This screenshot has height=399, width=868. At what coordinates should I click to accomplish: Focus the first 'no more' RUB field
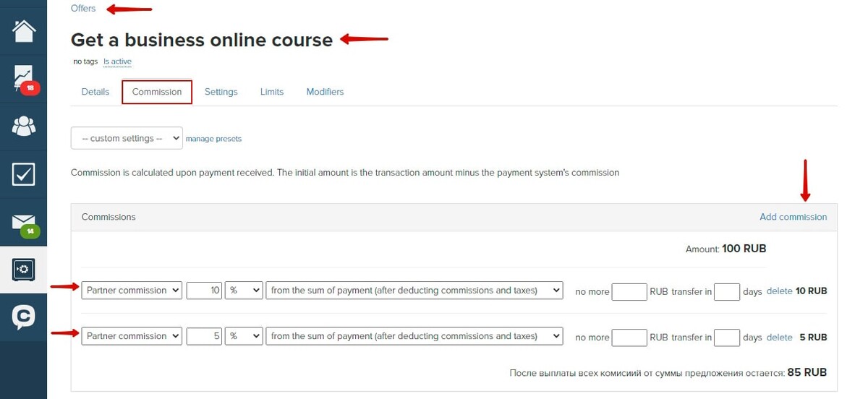click(629, 292)
